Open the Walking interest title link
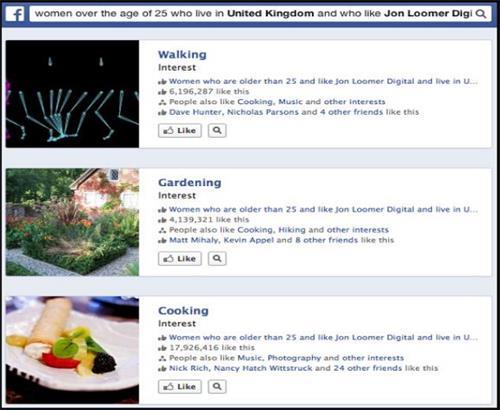Image resolution: width=500 pixels, height=410 pixels. pyautogui.click(x=182, y=54)
